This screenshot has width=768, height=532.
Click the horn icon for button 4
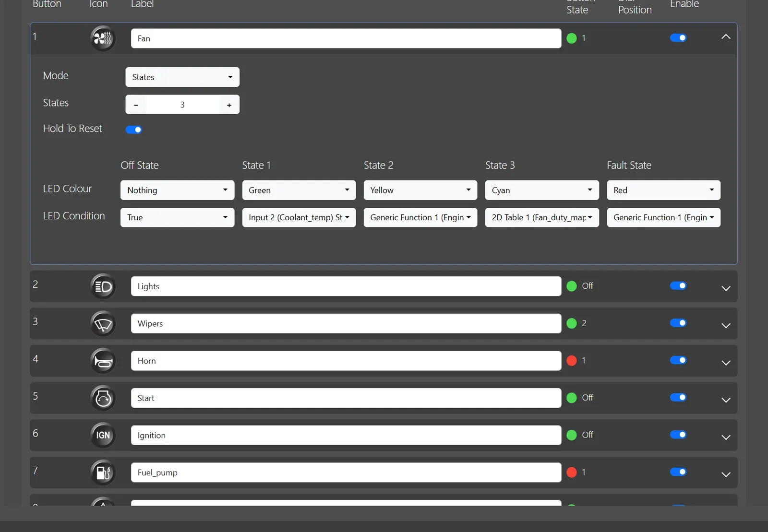tap(103, 361)
